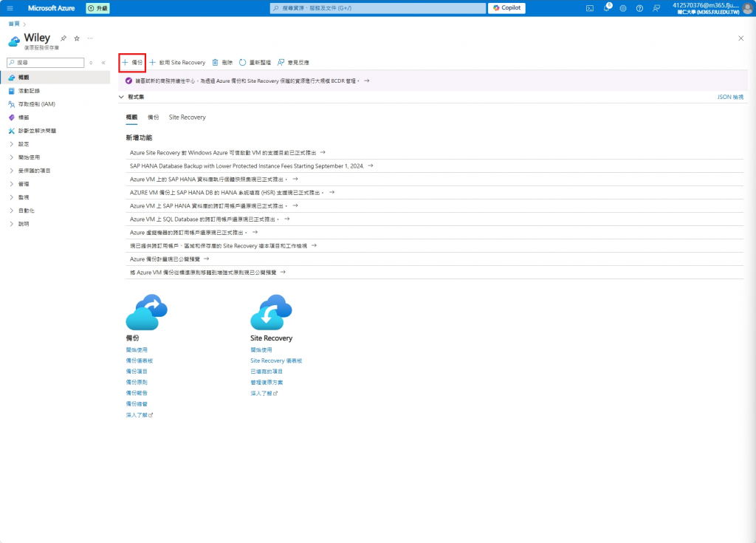
Task: Launch Cloud Shell from the top bar
Action: 590,8
